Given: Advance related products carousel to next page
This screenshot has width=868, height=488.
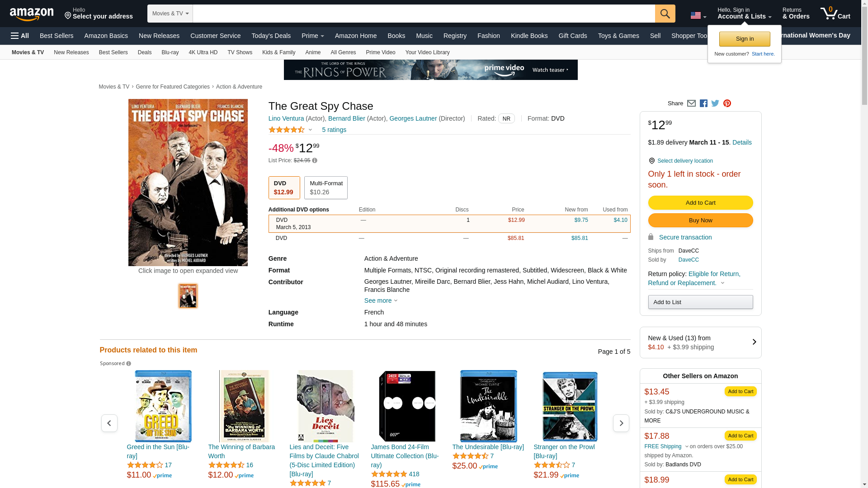Looking at the screenshot, I should (621, 423).
